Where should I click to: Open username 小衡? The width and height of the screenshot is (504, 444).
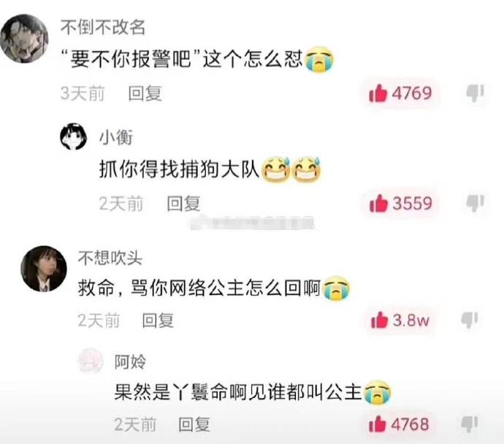[x=116, y=137]
